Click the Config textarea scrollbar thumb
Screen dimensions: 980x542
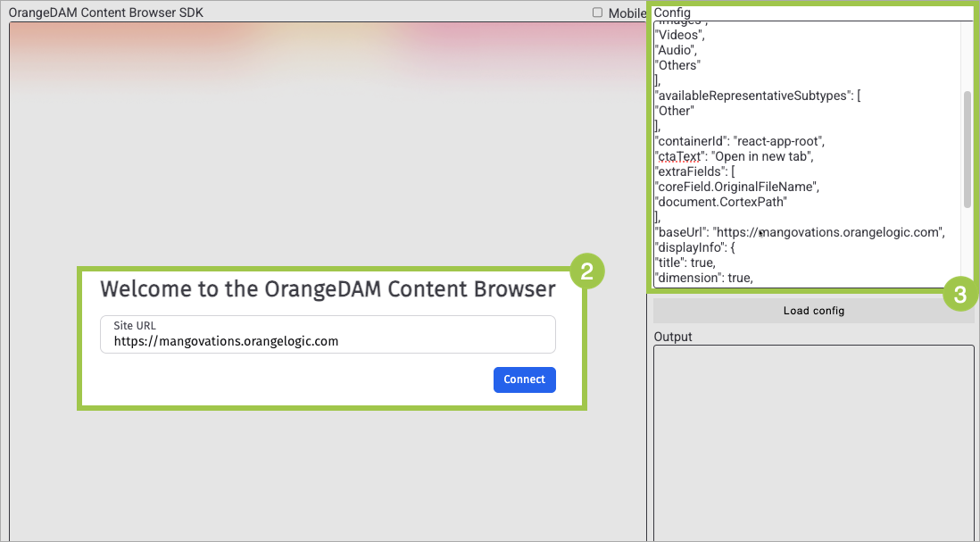point(968,149)
